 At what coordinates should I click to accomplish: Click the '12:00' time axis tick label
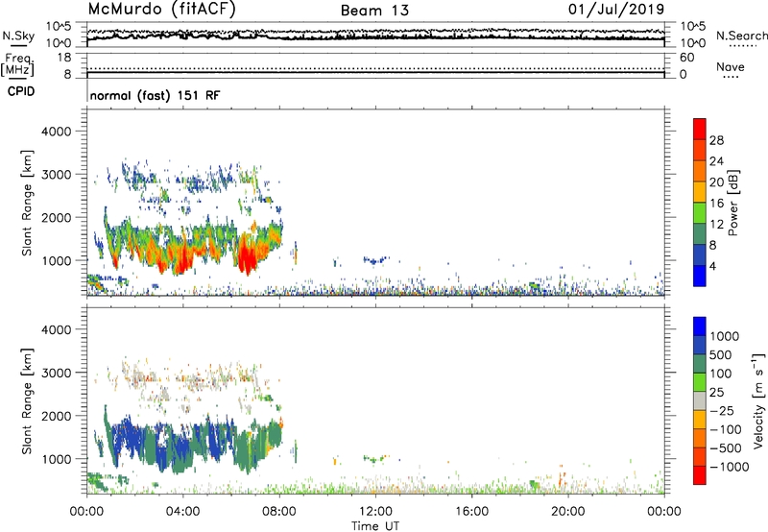[375, 512]
